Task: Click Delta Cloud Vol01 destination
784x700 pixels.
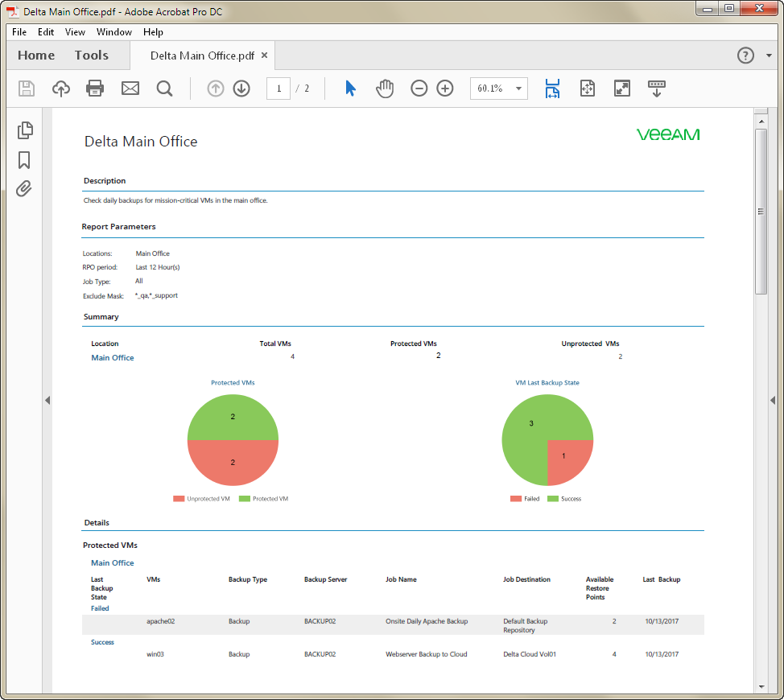Action: [530, 654]
